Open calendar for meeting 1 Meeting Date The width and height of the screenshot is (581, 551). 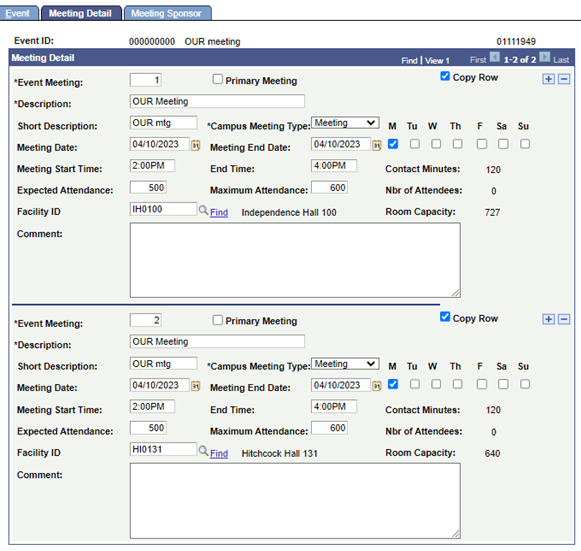coord(196,145)
